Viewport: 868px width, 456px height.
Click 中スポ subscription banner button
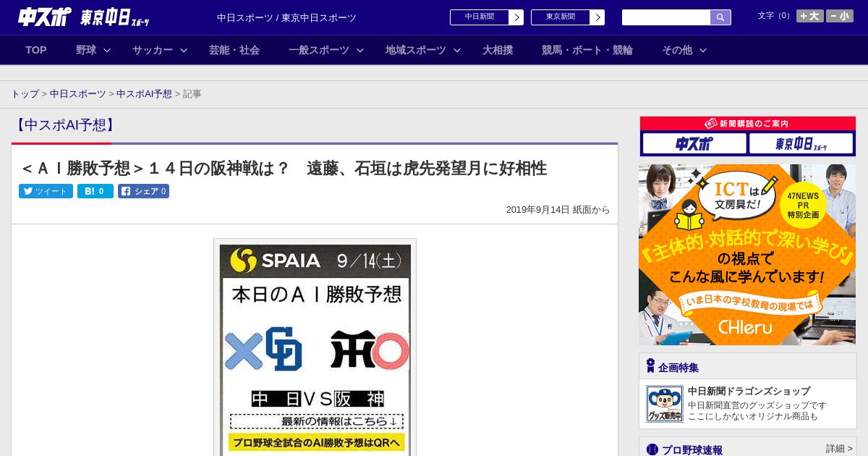click(x=694, y=143)
